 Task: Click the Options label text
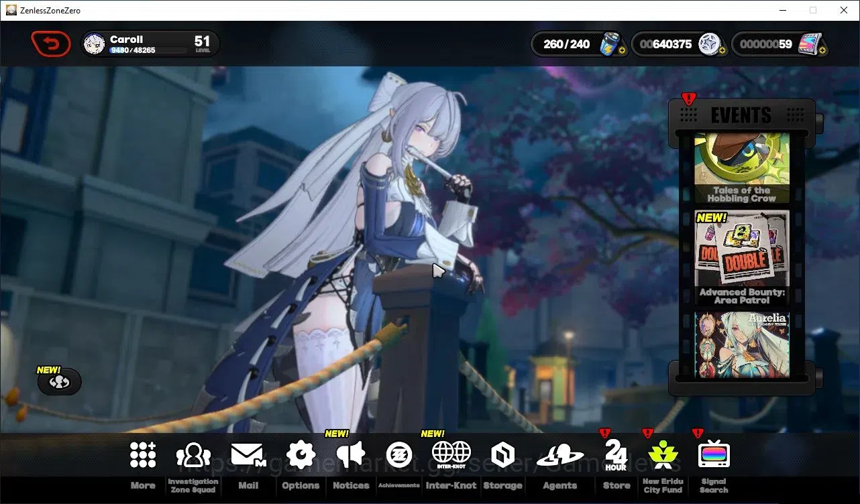coord(301,485)
